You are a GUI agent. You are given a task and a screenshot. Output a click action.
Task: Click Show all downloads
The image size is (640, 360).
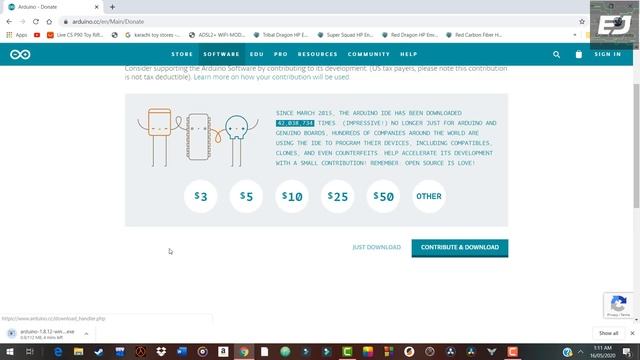[x=609, y=333]
